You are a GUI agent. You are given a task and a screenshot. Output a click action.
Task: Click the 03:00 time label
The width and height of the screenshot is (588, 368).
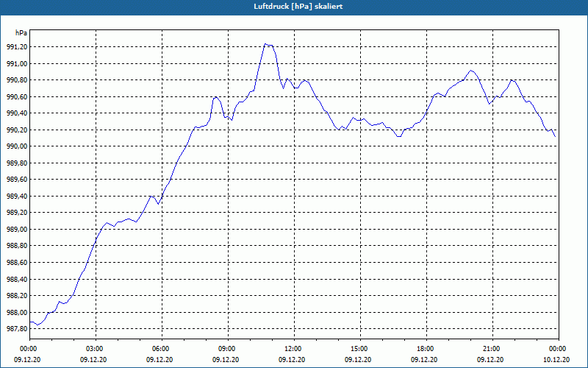pos(96,349)
